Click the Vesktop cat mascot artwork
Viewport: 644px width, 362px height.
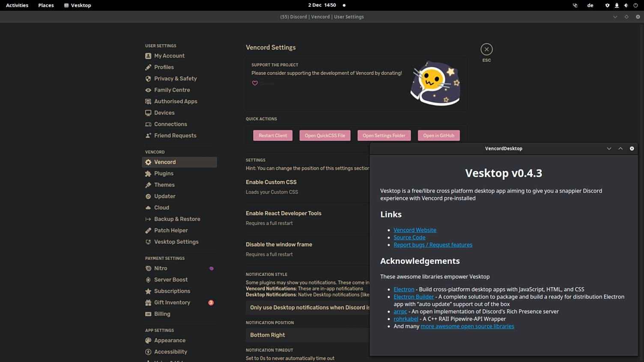click(x=435, y=83)
